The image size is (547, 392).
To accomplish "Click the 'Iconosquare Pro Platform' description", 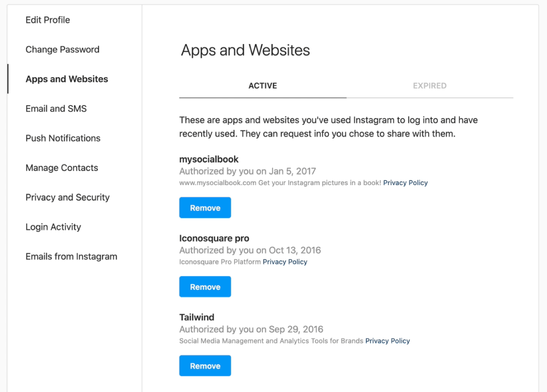I will click(220, 262).
